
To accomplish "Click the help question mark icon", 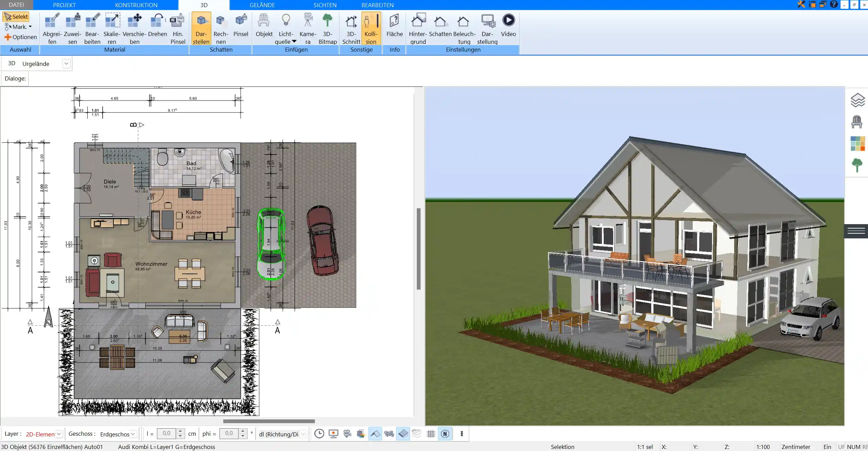I will pos(833,4).
